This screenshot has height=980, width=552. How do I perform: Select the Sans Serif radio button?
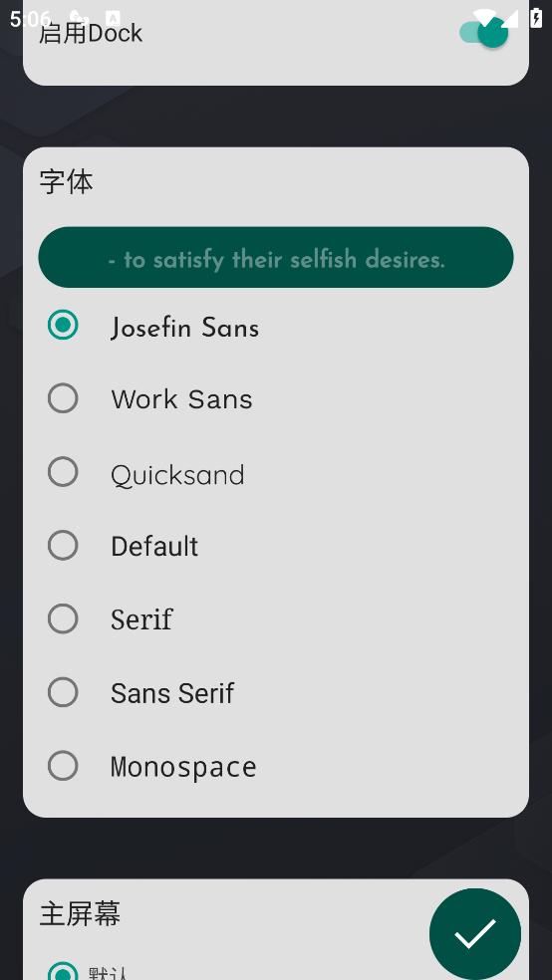point(63,692)
